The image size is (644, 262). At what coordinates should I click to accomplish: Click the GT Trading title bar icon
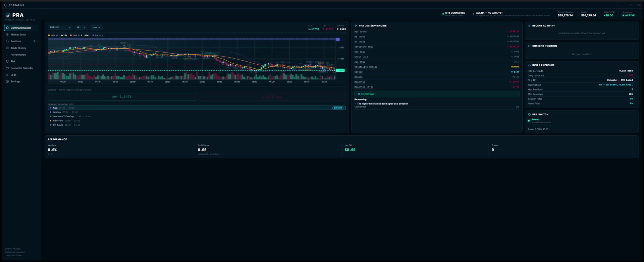pyautogui.click(x=5, y=5)
